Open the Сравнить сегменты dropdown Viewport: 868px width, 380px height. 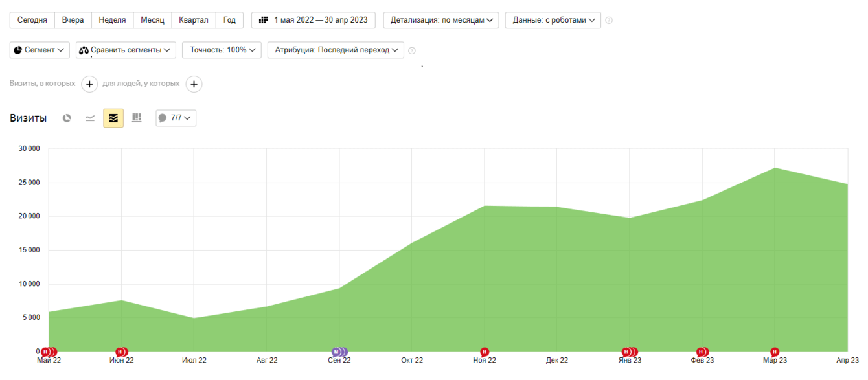(126, 50)
